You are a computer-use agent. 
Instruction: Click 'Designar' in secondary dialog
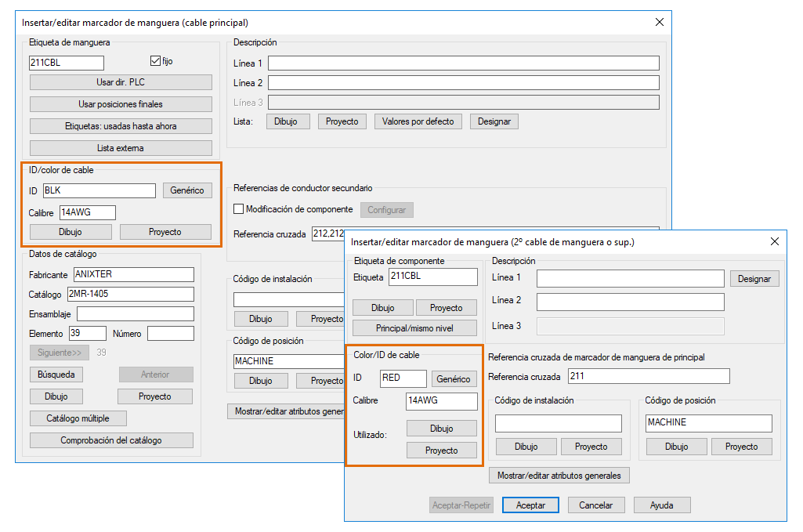[x=754, y=279]
